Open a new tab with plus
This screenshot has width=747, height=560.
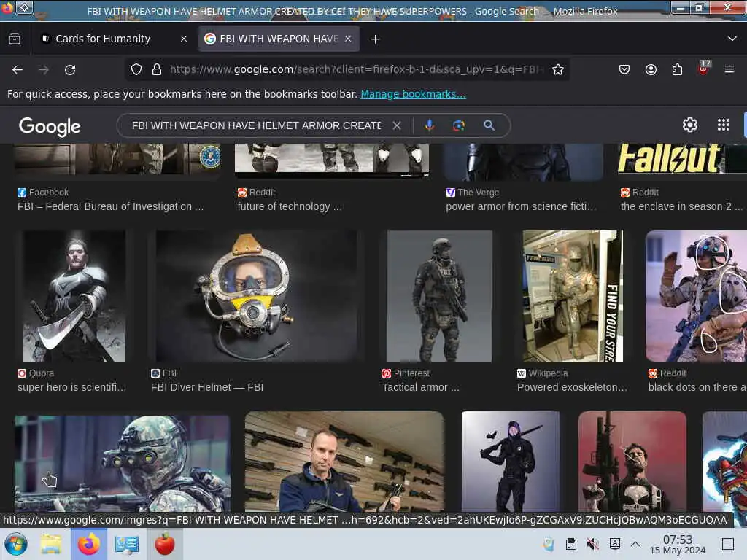(376, 39)
